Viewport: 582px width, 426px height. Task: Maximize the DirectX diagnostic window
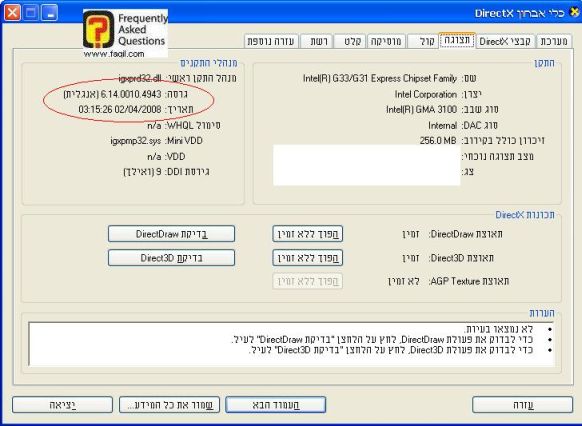click(x=31, y=13)
